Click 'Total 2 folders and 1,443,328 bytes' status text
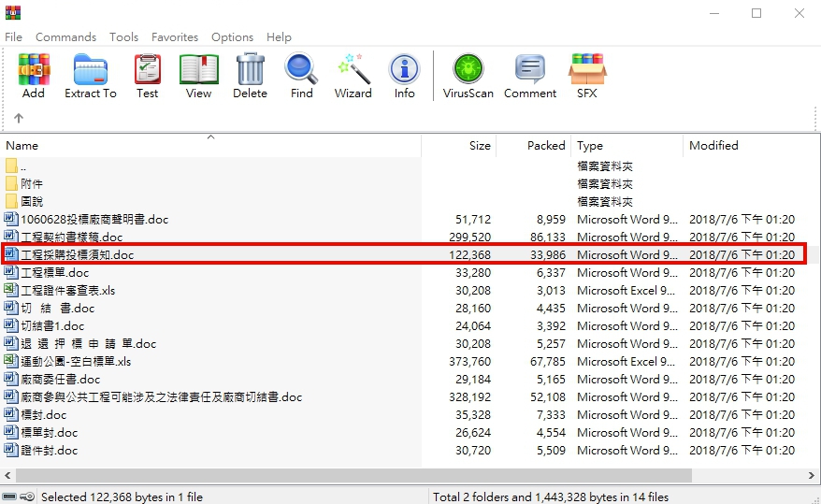821x504 pixels. [551, 497]
